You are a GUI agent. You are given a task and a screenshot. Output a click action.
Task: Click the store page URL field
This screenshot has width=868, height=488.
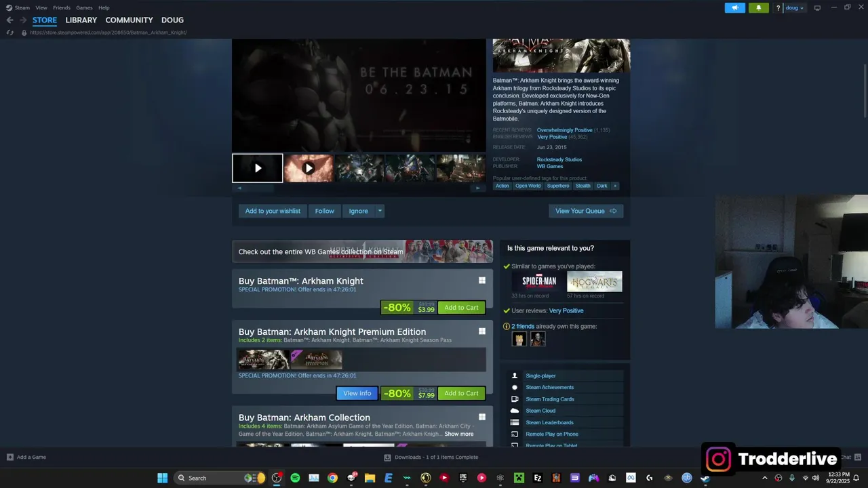[x=108, y=33]
